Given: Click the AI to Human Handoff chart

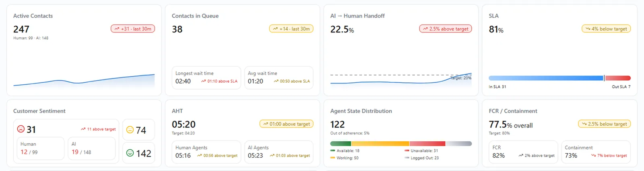Looking at the screenshot, I should [401, 79].
